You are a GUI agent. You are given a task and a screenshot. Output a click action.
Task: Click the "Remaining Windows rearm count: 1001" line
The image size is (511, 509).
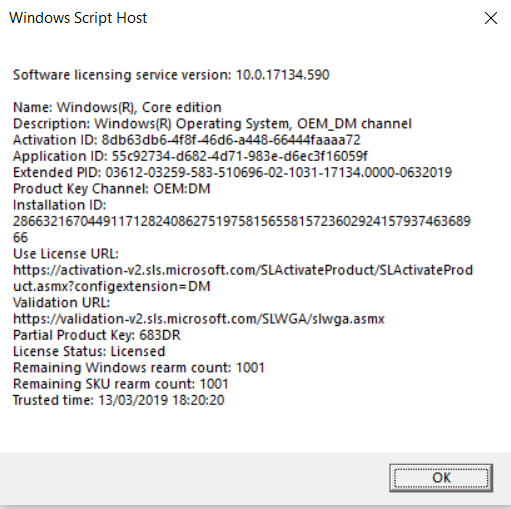click(x=139, y=368)
